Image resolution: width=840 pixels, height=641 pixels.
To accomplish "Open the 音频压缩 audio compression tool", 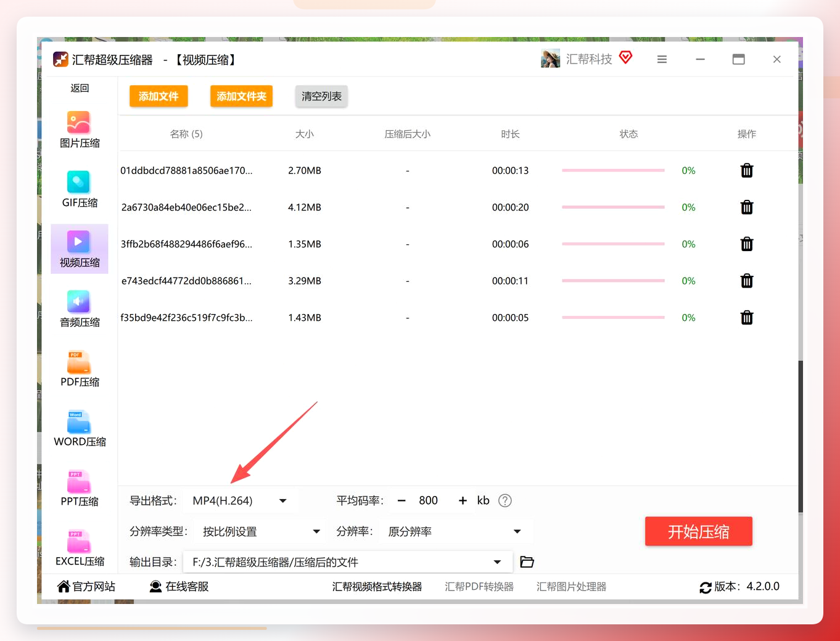I will 80,309.
